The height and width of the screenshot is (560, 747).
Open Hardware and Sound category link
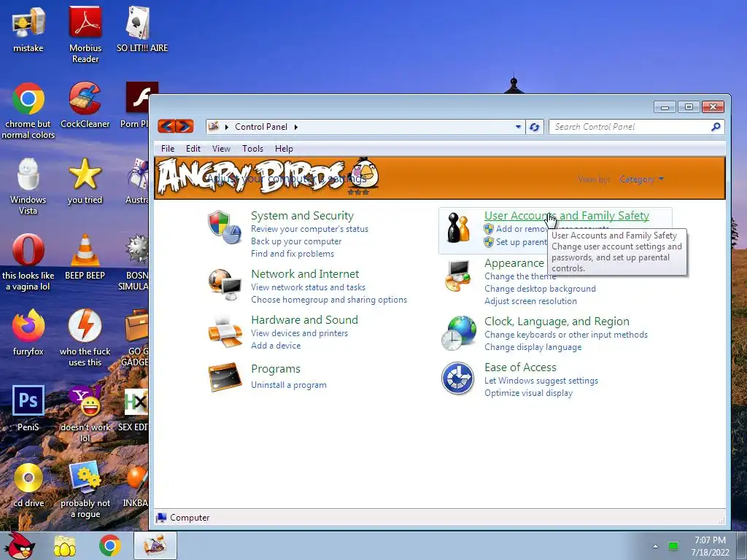coord(304,320)
